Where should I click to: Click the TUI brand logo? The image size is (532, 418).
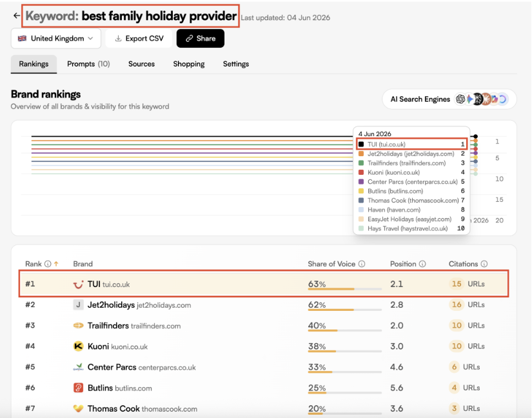point(79,284)
